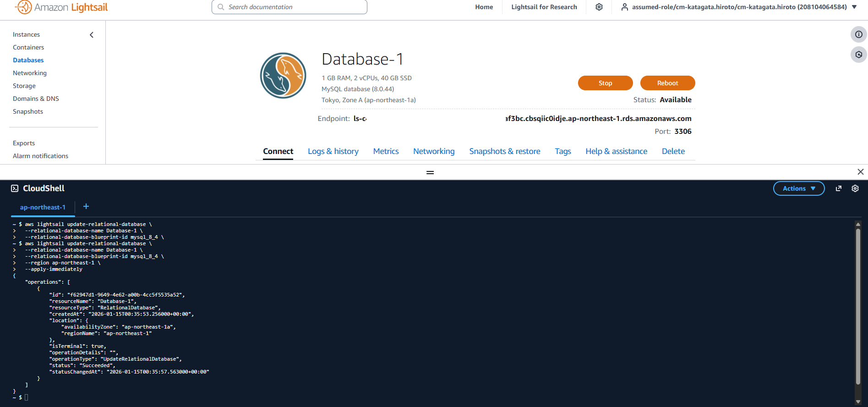
Task: Open Storage in the sidebar
Action: 24,86
